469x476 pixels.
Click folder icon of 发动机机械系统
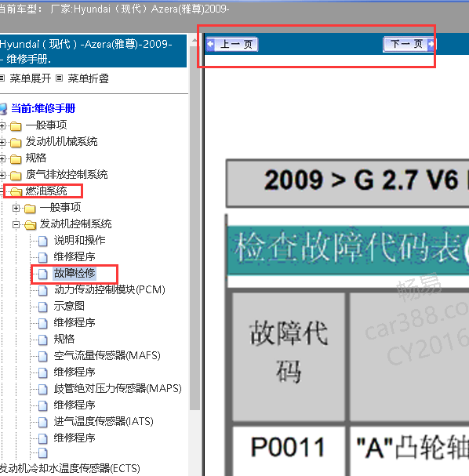16,142
